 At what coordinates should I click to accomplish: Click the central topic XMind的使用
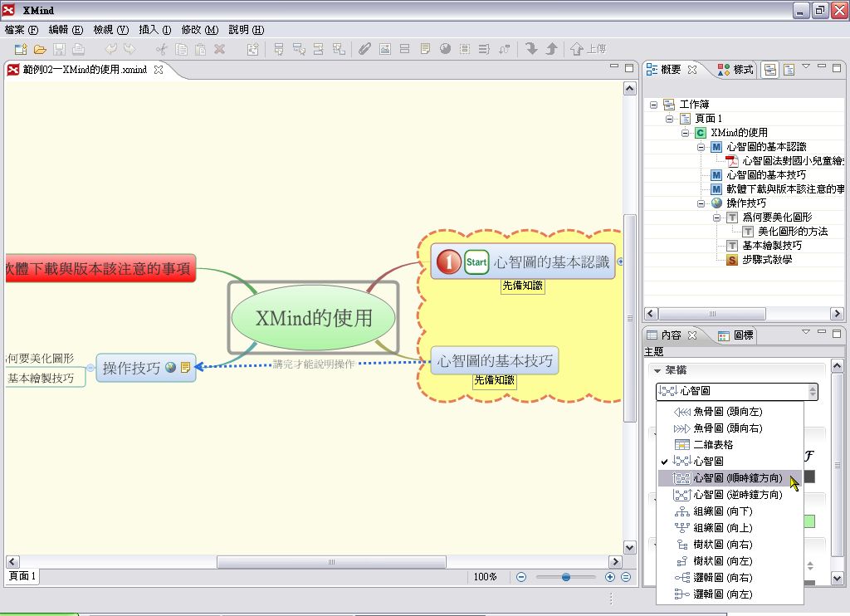click(313, 318)
